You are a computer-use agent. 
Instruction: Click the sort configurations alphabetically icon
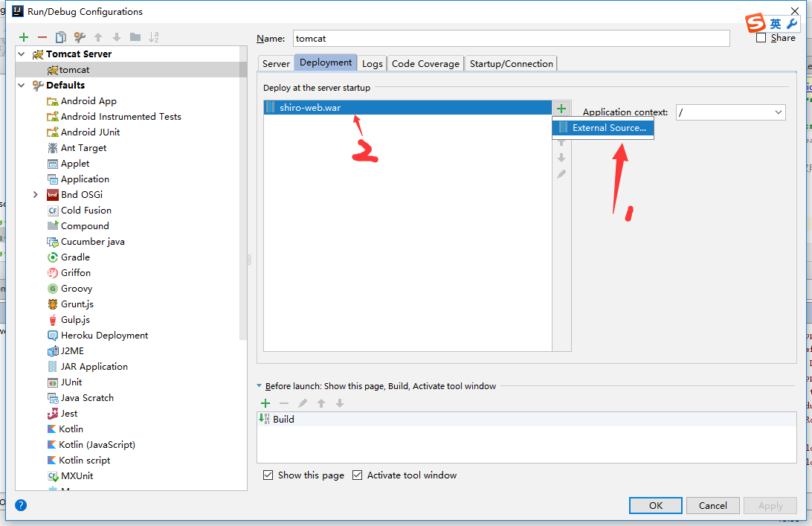click(154, 37)
